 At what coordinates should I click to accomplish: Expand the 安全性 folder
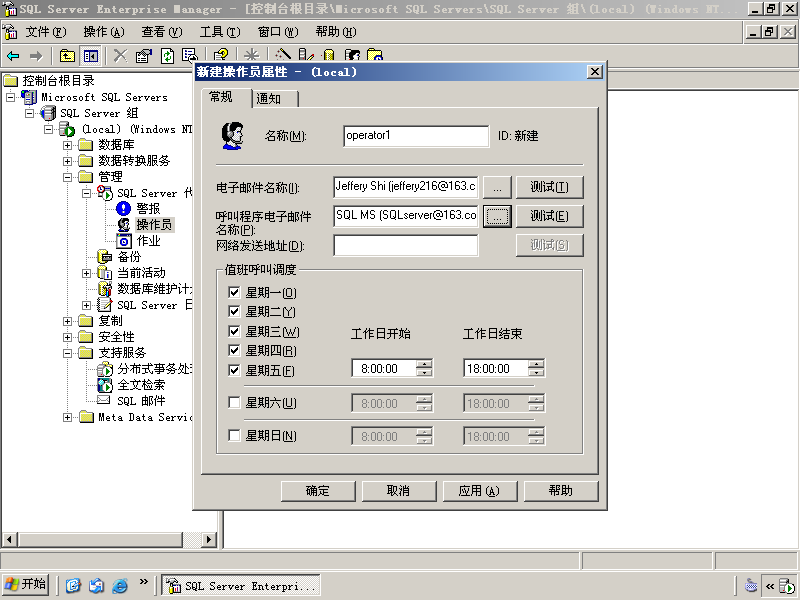[x=67, y=337]
